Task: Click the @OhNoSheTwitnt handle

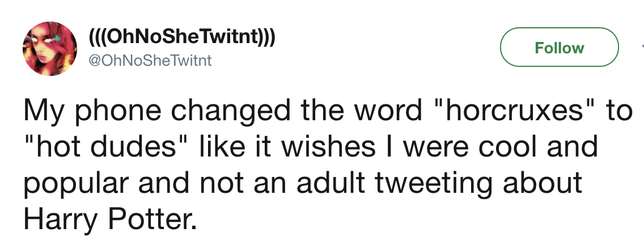Action: pyautogui.click(x=149, y=60)
